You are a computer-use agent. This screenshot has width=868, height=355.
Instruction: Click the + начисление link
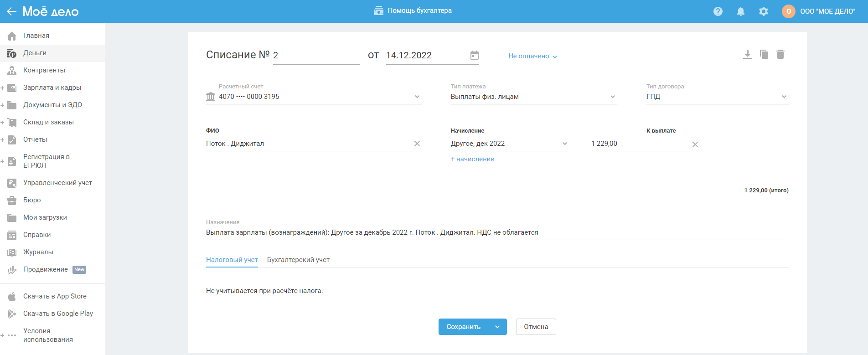[x=472, y=159]
